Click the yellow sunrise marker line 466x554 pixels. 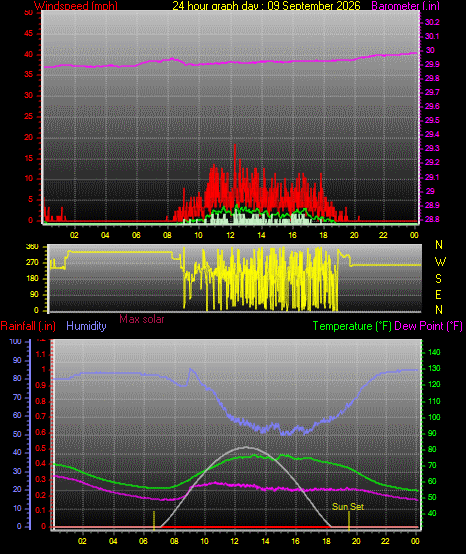pyautogui.click(x=154, y=520)
